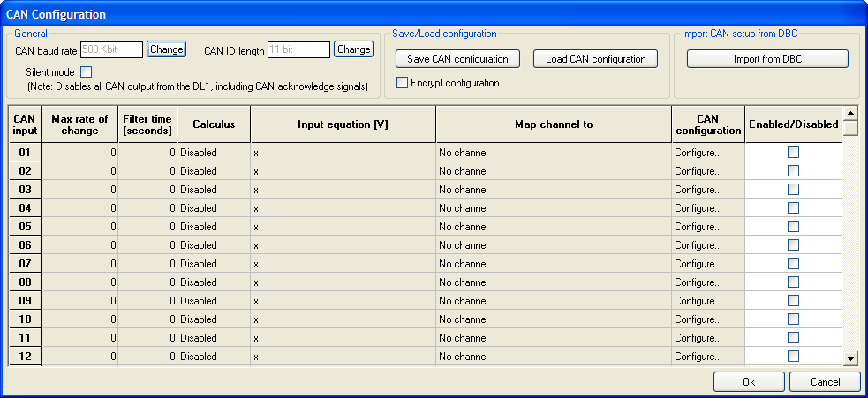Enable CAN input 05 checkbox
This screenshot has height=398, width=868.
(x=793, y=227)
